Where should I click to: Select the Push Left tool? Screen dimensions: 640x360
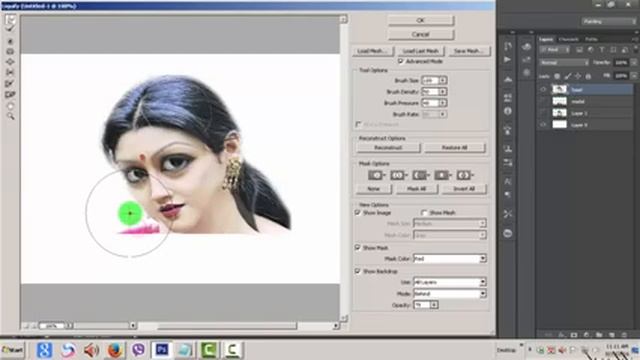(10, 73)
